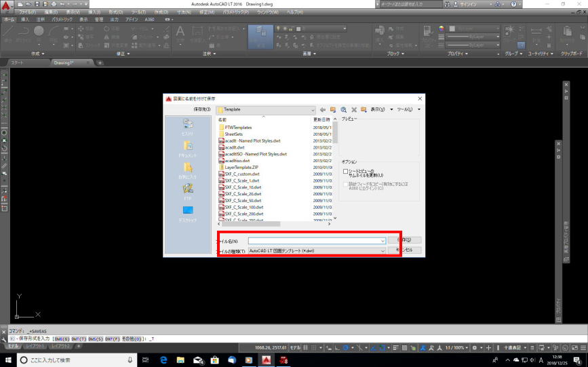The width and height of the screenshot is (588, 367).
Task: Expand the 作成 ribbon panel
Action: [x=37, y=54]
